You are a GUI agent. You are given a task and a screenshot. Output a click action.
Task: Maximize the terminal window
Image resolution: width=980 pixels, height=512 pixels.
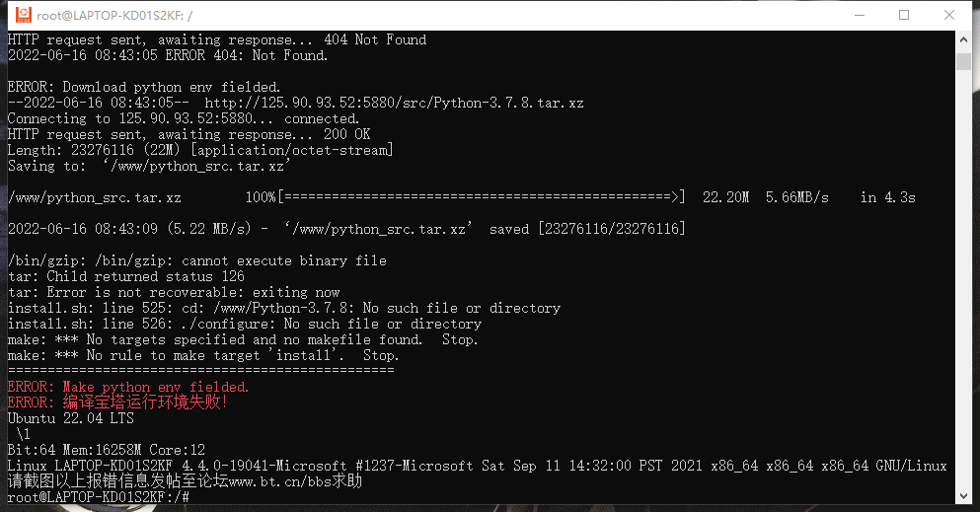click(x=904, y=15)
